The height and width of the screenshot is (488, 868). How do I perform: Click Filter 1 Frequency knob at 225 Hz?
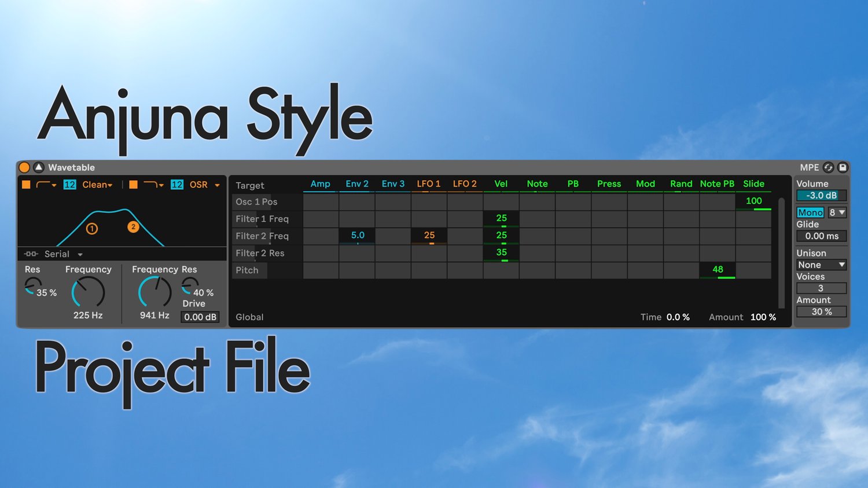[88, 292]
